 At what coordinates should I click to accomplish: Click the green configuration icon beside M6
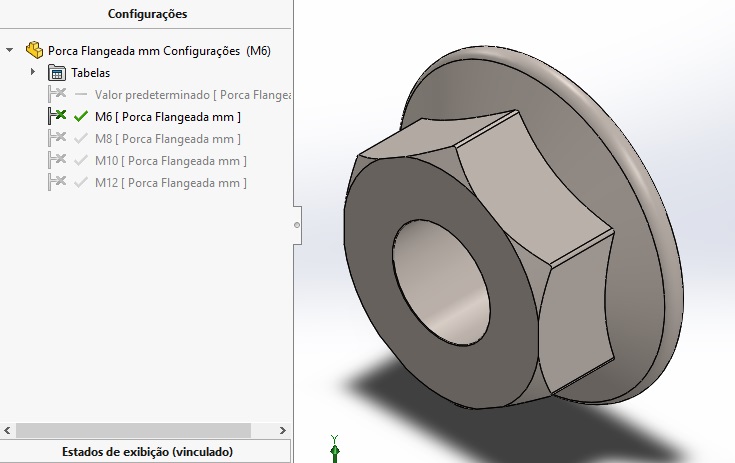pos(57,116)
